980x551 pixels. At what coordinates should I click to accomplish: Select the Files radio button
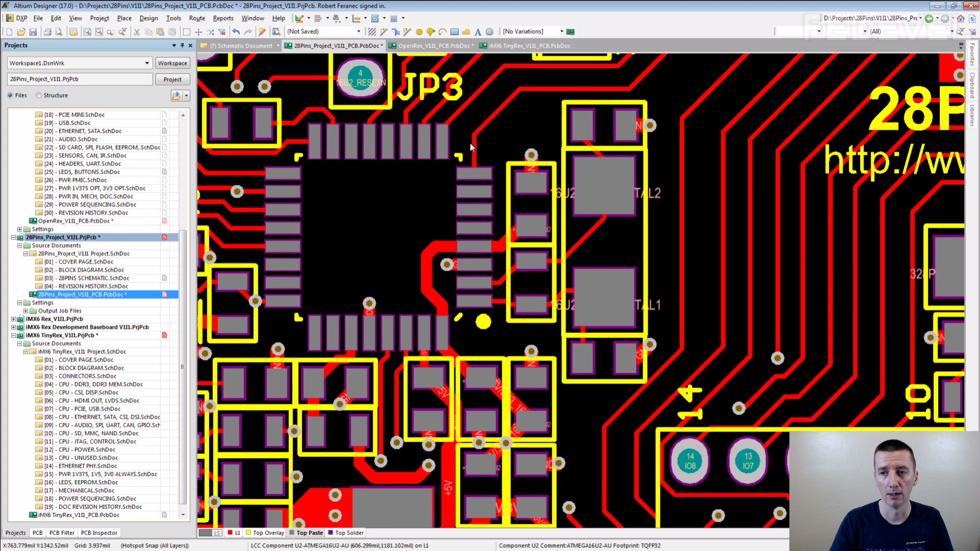pos(10,95)
